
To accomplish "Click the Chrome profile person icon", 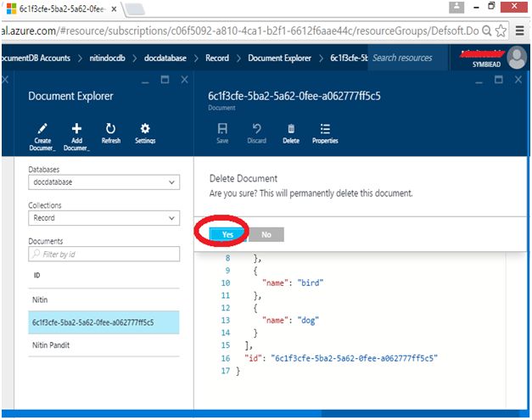I will 456,7.
